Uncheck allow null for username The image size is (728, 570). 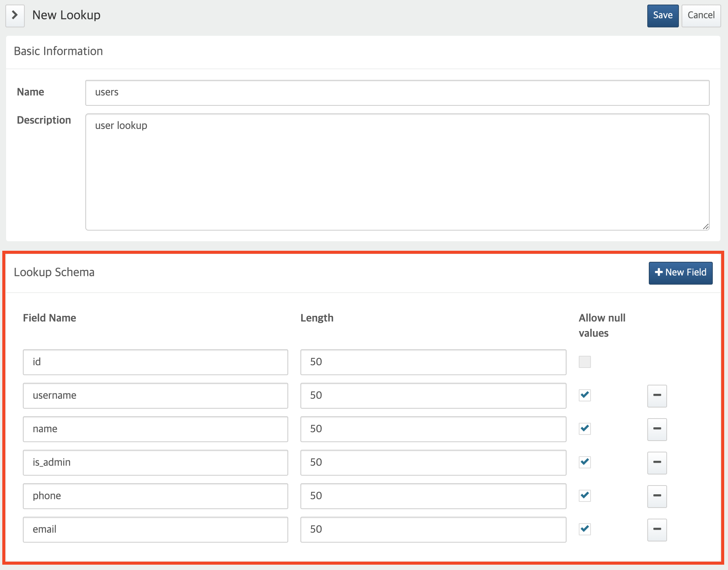pos(585,395)
